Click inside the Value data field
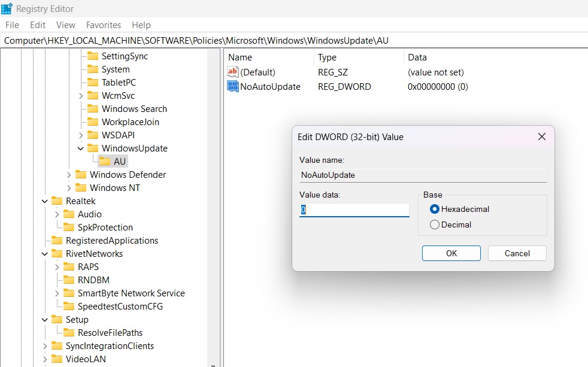 tap(352, 211)
